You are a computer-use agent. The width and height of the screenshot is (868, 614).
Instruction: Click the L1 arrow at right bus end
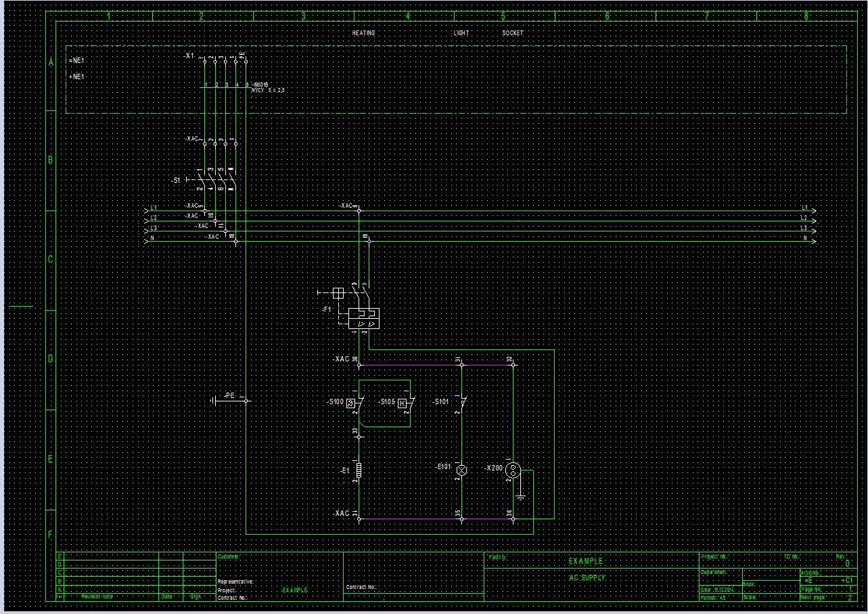click(x=813, y=211)
